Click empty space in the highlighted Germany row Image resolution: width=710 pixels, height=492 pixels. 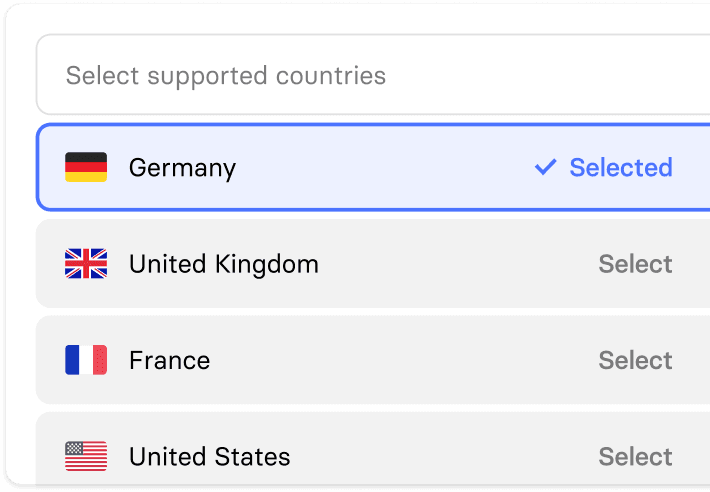click(385, 167)
